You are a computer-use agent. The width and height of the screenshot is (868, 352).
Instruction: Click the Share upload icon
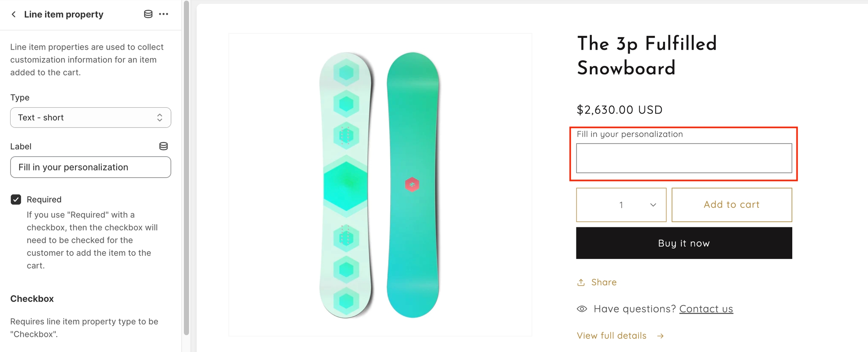[x=581, y=282]
